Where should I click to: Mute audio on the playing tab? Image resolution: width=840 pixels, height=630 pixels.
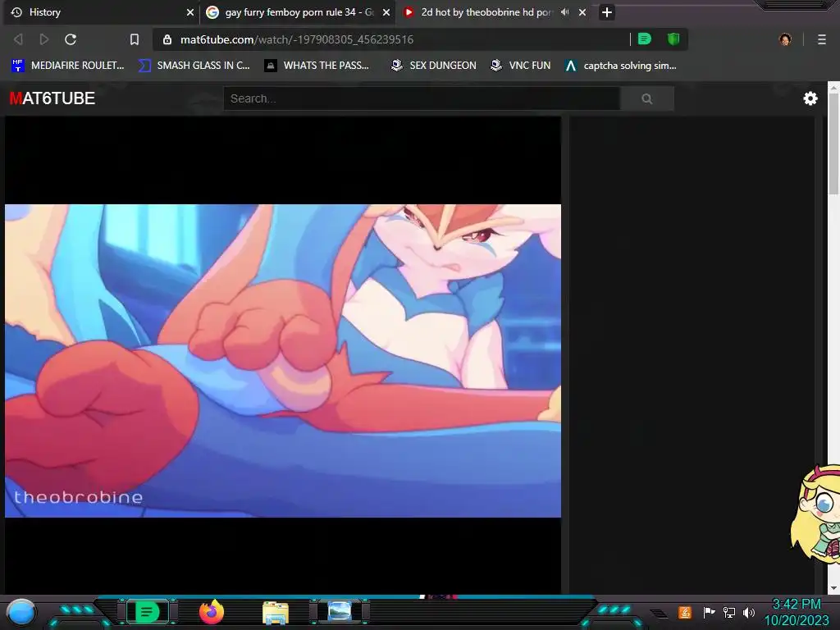(564, 11)
